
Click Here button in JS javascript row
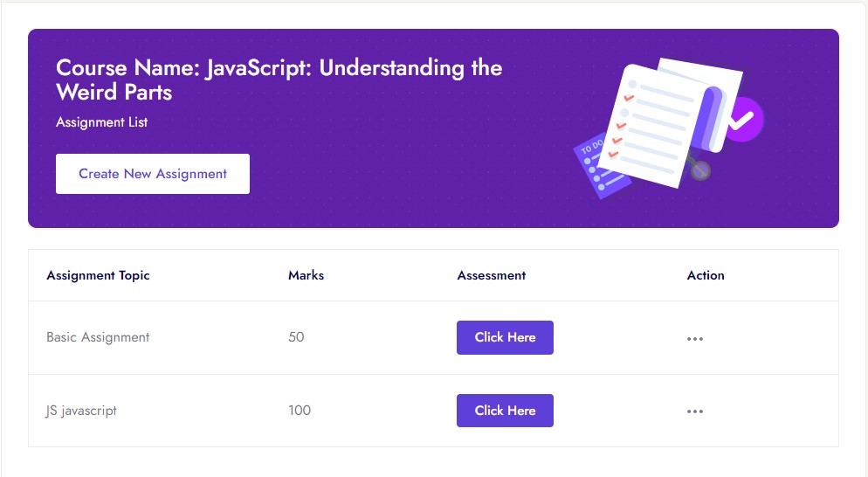coord(505,411)
